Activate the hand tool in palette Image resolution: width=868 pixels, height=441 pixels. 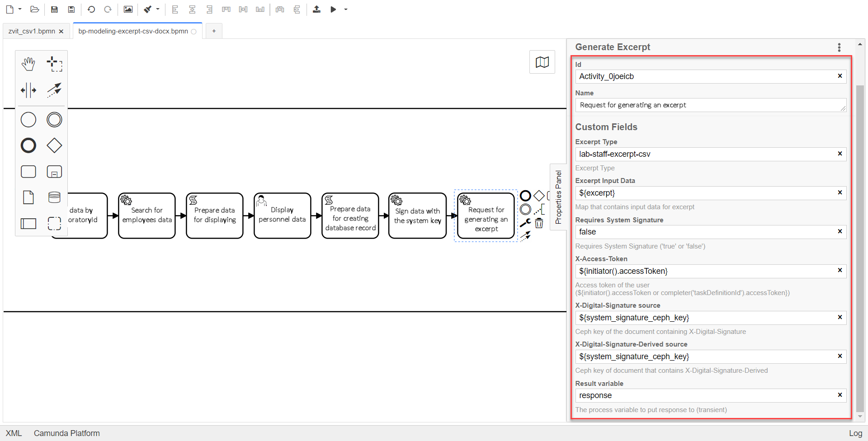(28, 64)
